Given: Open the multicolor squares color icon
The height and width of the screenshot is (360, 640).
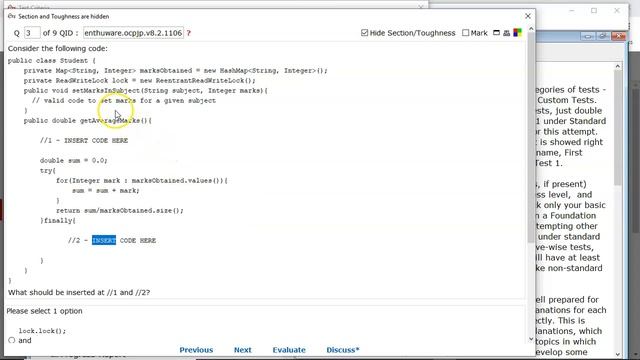Looking at the screenshot, I should tap(518, 33).
